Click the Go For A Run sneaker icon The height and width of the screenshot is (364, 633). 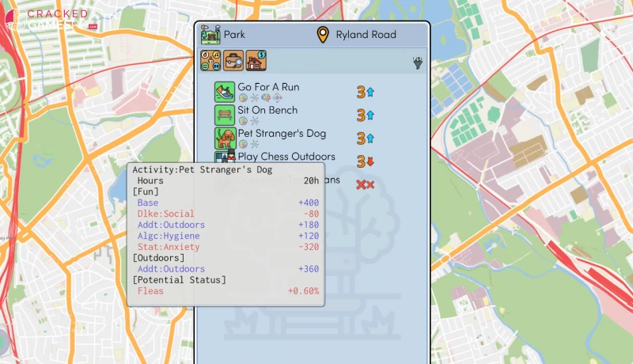[226, 92]
